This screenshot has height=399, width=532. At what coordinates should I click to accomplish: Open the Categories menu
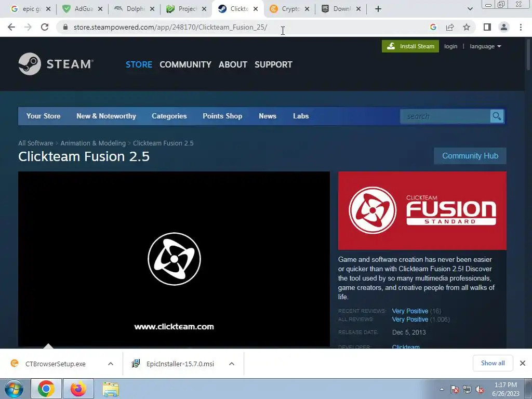[169, 116]
